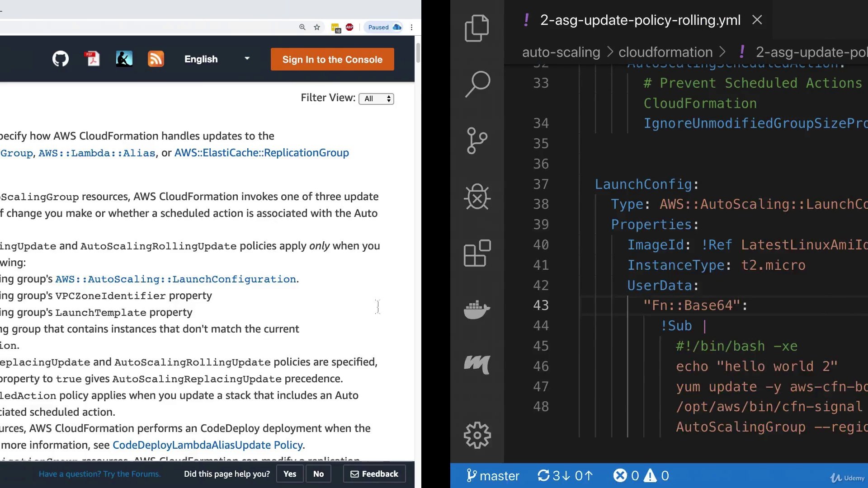
Task: Open the Chrome three-dot menu
Action: pyautogui.click(x=411, y=27)
